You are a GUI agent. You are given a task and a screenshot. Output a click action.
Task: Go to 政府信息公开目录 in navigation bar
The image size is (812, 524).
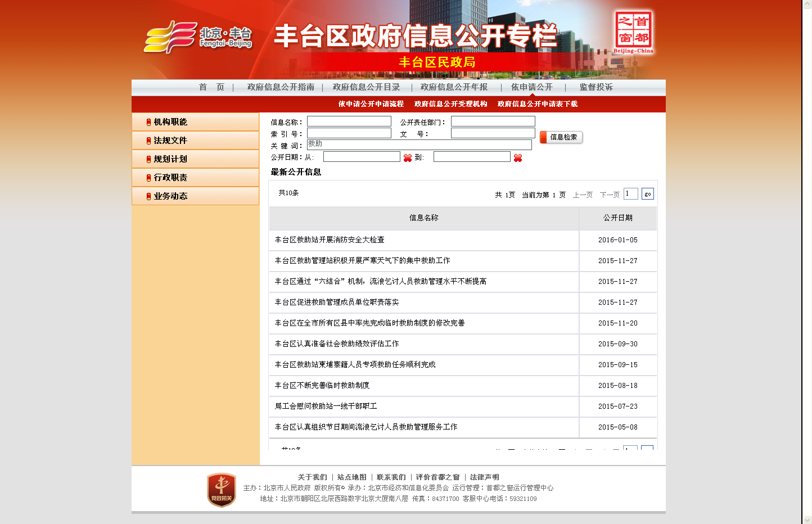(x=366, y=87)
